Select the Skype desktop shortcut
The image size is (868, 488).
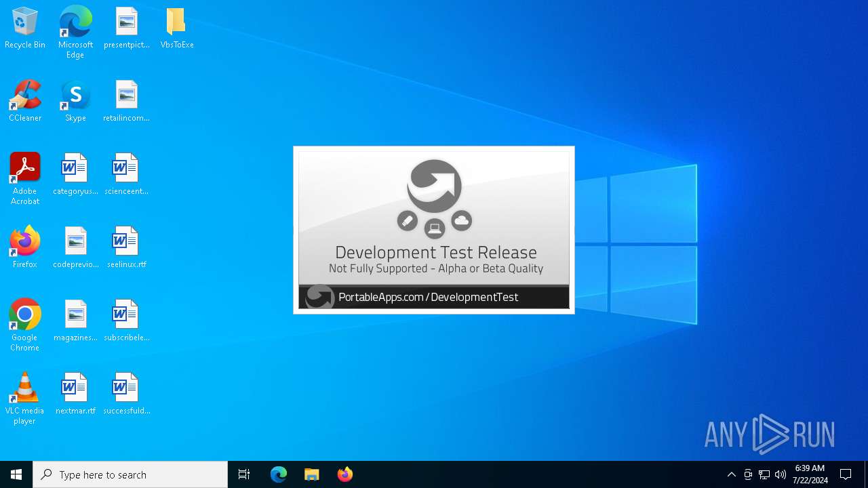[75, 102]
